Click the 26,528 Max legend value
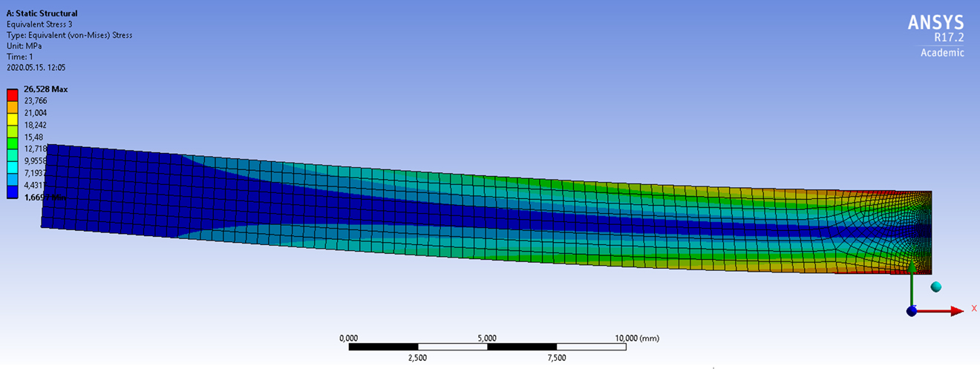The image size is (980, 369). [x=46, y=89]
